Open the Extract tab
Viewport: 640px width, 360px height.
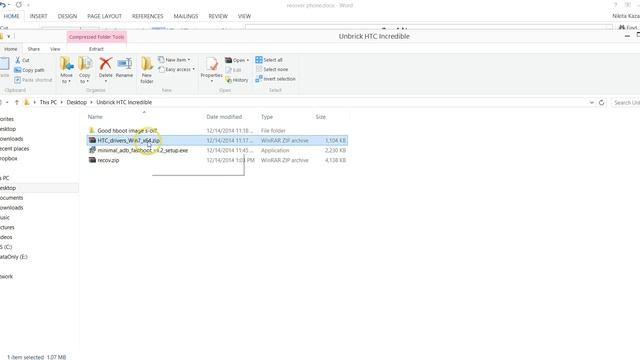(x=96, y=49)
